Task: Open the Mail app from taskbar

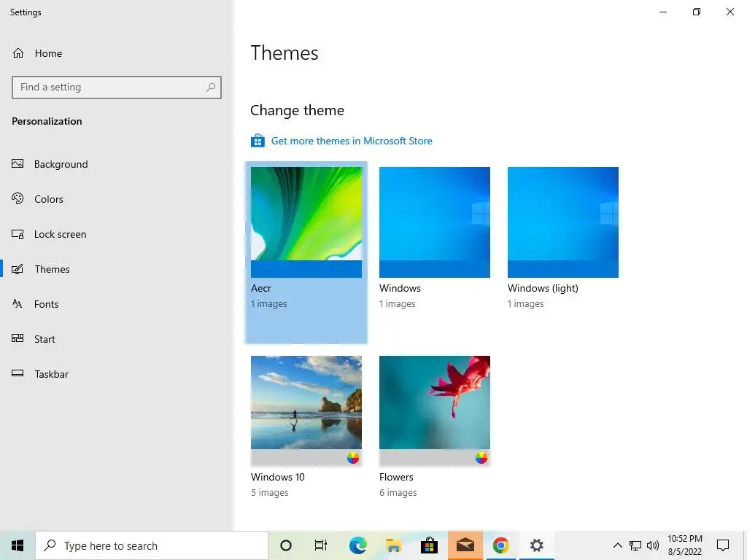Action: [465, 545]
